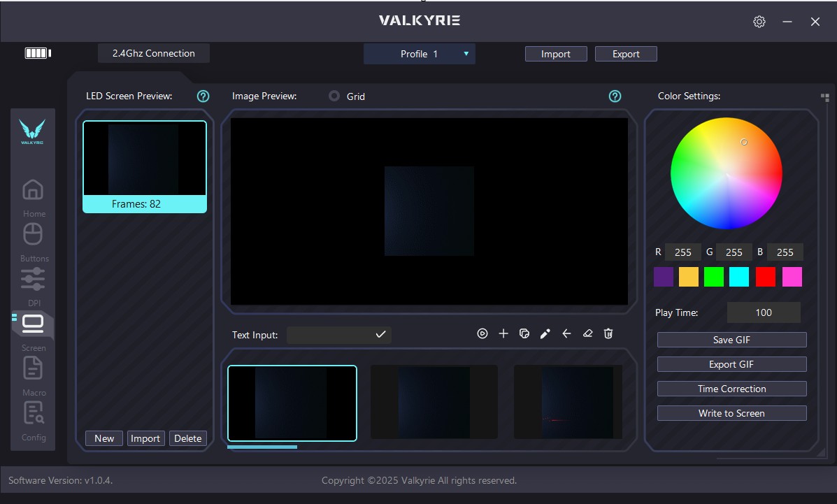Enable the Grid radio option
This screenshot has height=504, width=837.
click(x=334, y=96)
